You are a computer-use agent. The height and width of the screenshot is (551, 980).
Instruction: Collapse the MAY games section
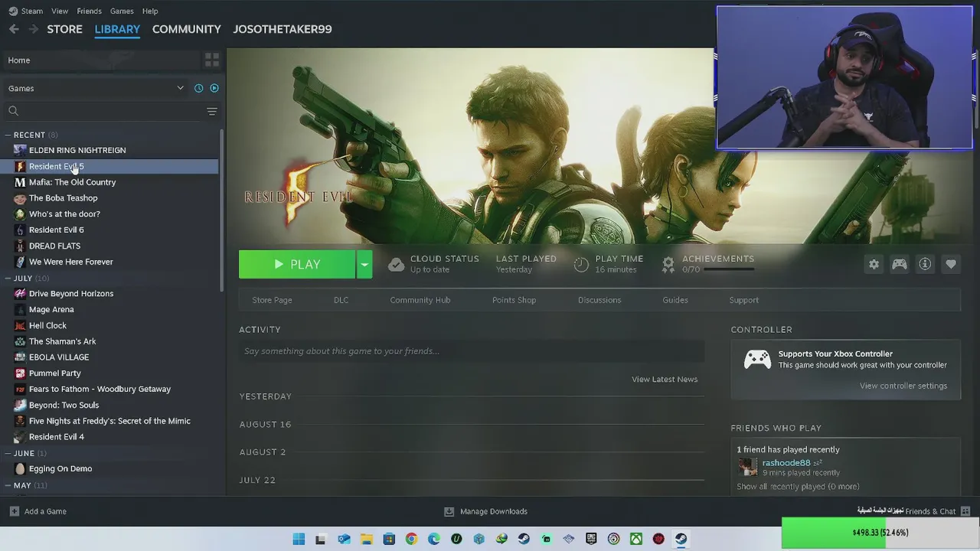[8, 485]
